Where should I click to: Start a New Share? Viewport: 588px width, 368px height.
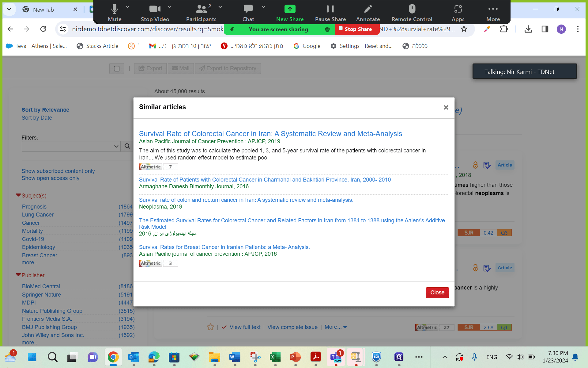point(290,13)
